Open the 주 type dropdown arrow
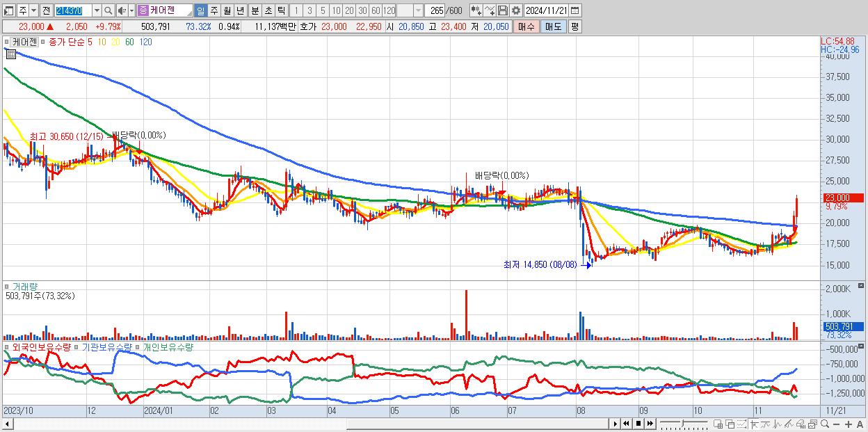This screenshot has width=868, height=432. (x=33, y=10)
